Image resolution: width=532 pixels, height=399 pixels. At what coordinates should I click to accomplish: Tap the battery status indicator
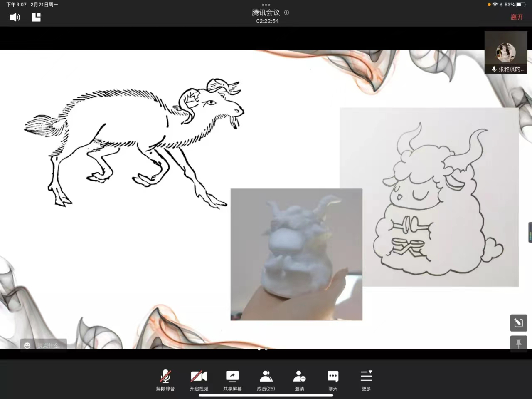[x=521, y=5]
